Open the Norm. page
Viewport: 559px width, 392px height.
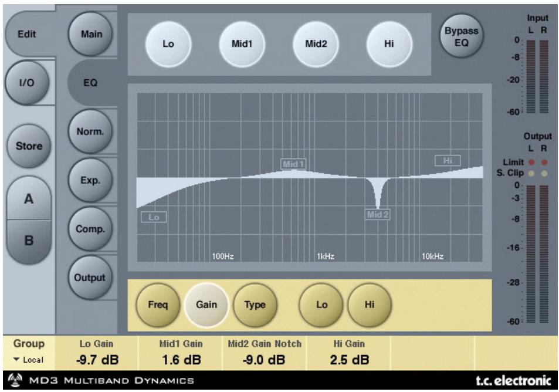click(90, 131)
